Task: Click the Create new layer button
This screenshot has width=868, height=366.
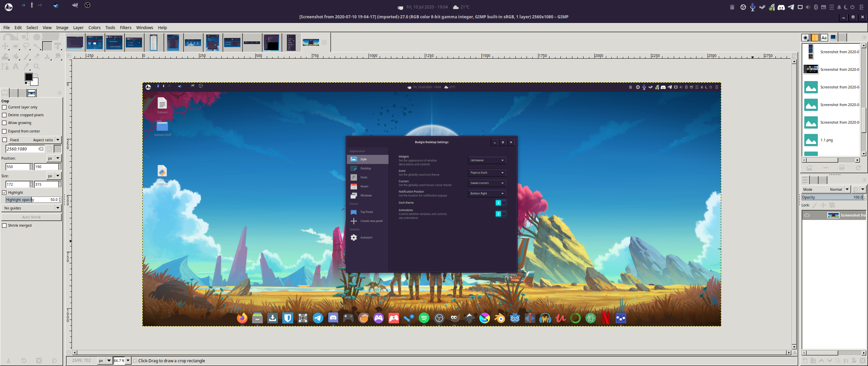Action: pos(805,361)
